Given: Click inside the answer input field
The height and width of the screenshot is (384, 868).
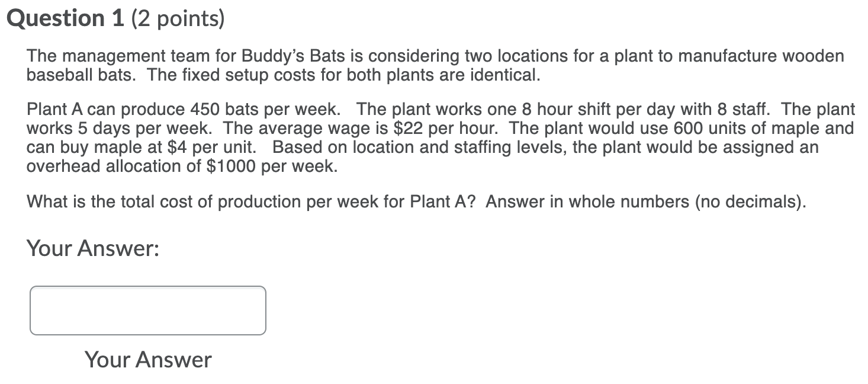Looking at the screenshot, I should pyautogui.click(x=147, y=310).
